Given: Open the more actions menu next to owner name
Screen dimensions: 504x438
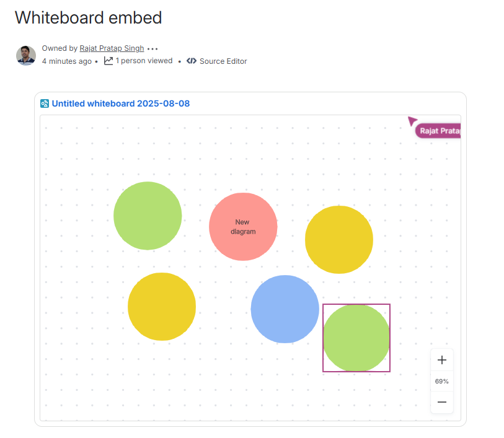Looking at the screenshot, I should click(153, 48).
